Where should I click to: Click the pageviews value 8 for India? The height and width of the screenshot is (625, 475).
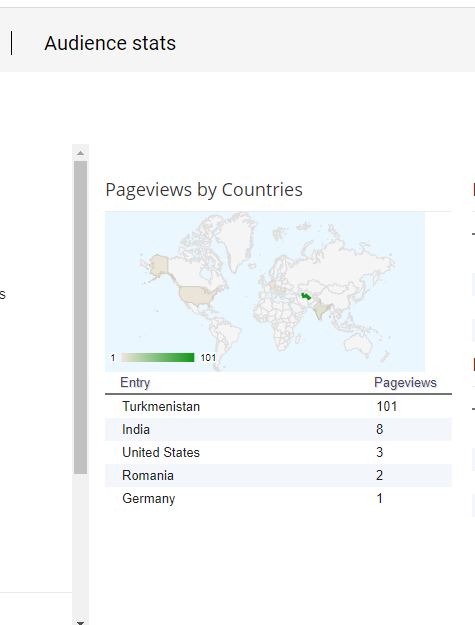(380, 429)
